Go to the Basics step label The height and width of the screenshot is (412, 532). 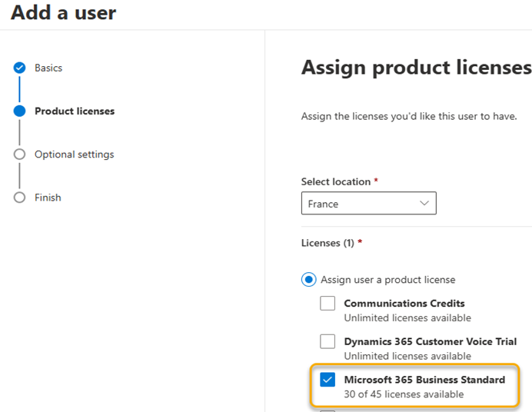(48, 68)
